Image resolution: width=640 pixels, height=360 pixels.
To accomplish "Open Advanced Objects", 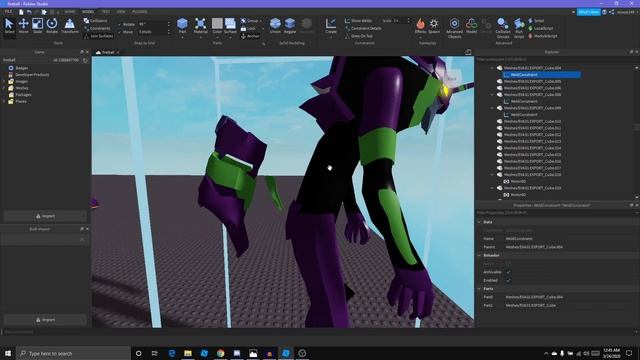I will click(454, 27).
